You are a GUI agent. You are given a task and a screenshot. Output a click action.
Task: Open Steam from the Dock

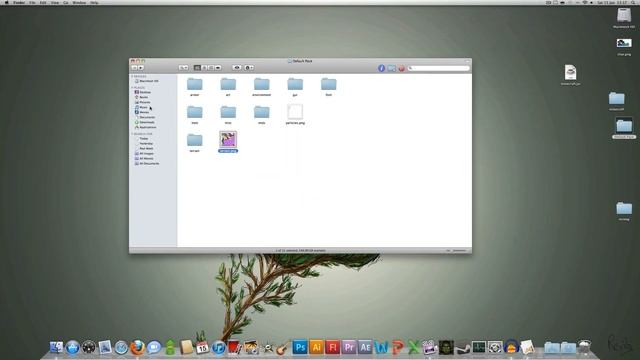point(462,348)
